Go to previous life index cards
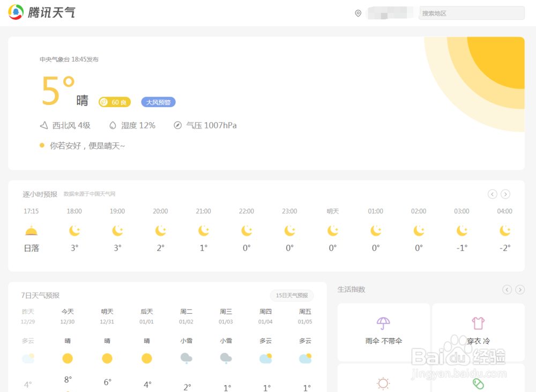 507,290
